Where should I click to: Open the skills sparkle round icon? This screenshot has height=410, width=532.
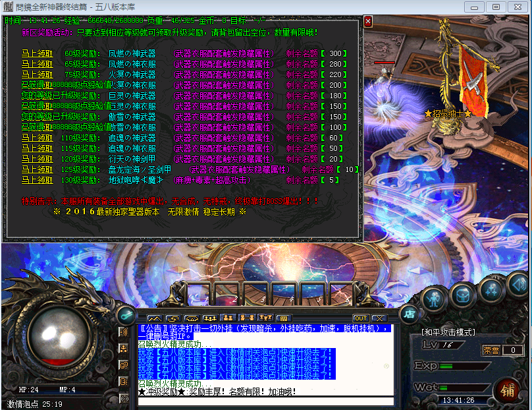click(x=492, y=290)
